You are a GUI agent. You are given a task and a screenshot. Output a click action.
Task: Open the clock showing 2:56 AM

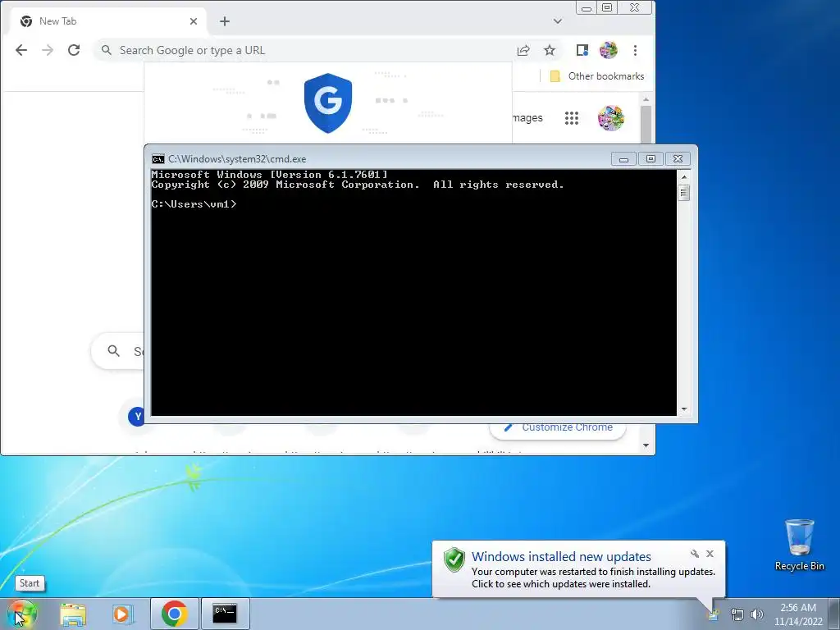(x=798, y=614)
